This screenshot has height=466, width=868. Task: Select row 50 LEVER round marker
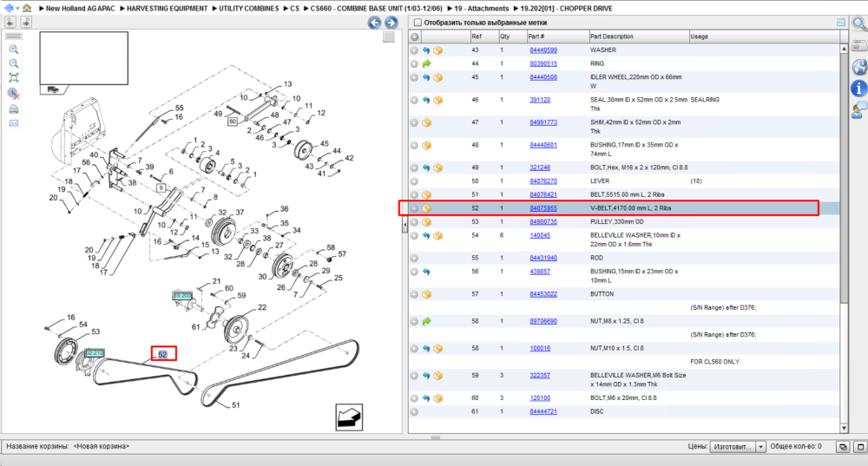pos(414,181)
